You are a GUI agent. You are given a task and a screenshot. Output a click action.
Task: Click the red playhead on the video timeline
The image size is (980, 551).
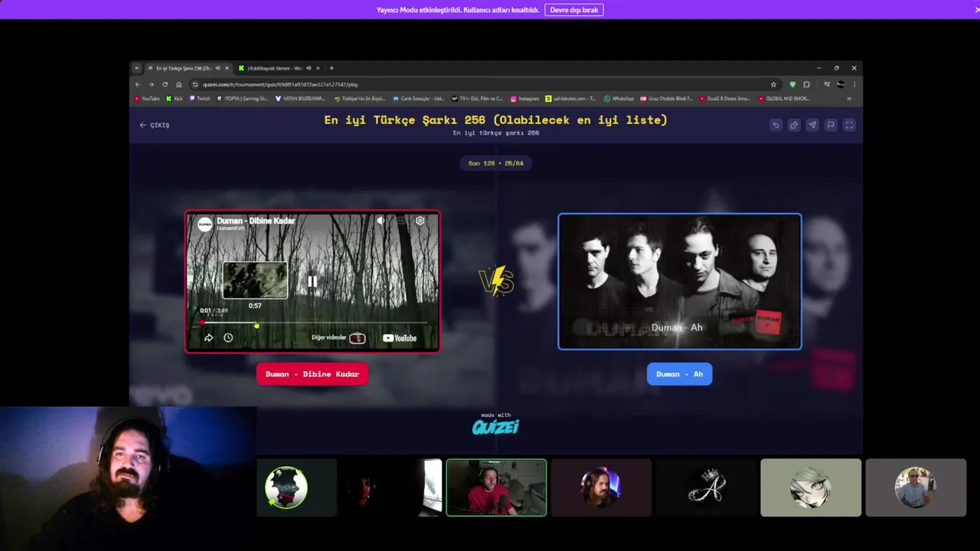click(202, 322)
